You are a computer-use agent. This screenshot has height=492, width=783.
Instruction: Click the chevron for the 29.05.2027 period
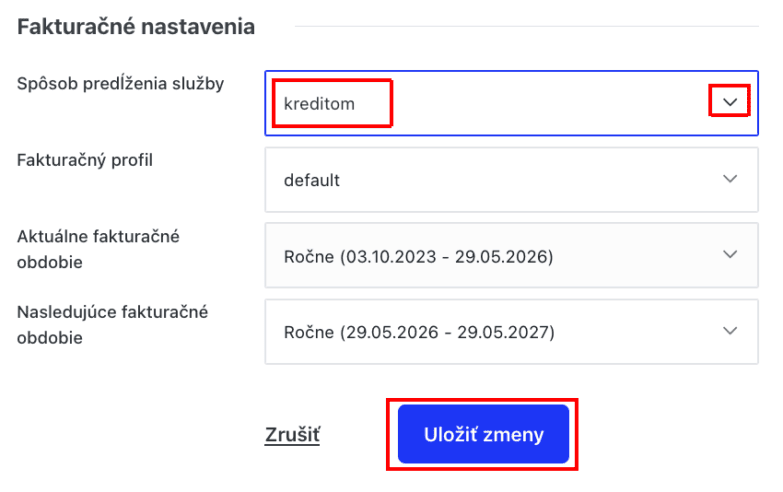pos(729,330)
